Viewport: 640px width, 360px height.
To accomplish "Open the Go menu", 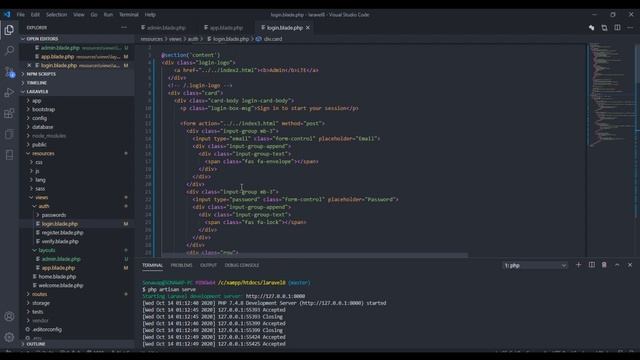I will 94,14.
